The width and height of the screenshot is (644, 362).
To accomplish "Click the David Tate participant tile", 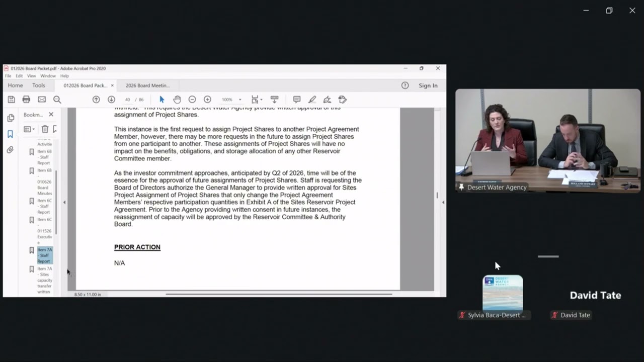I will (595, 295).
